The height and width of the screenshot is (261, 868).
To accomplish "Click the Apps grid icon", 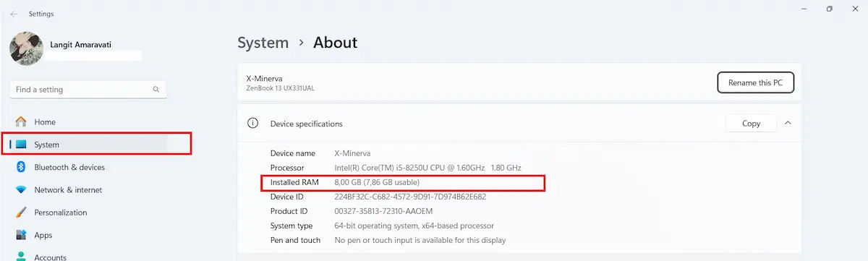I will tap(21, 235).
